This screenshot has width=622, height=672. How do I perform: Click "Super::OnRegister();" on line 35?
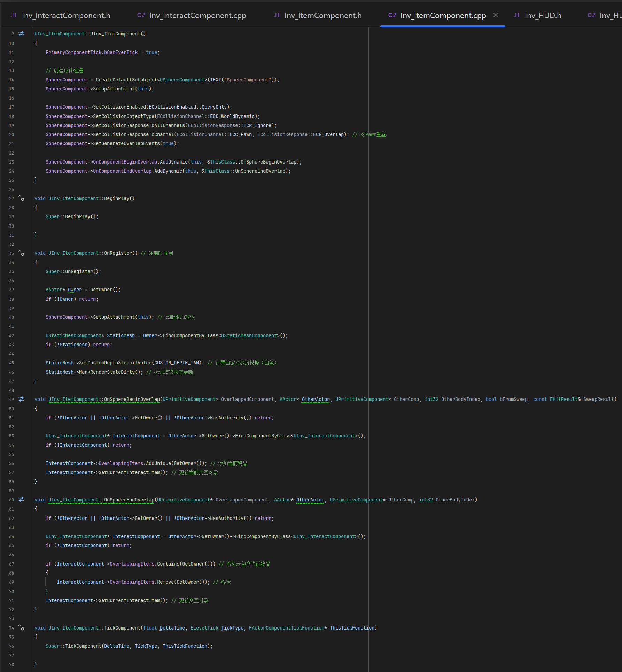[73, 272]
